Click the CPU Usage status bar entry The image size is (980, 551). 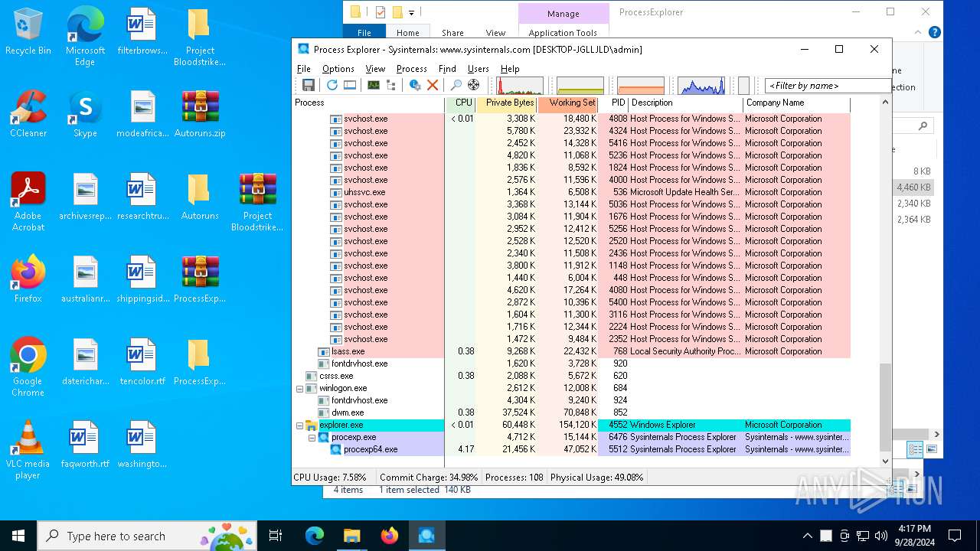[330, 477]
